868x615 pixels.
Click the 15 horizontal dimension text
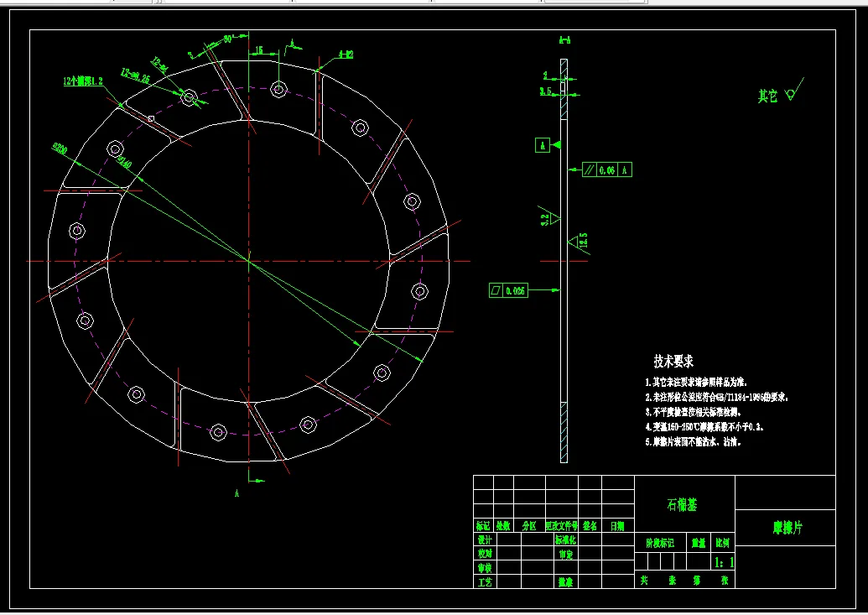click(259, 50)
